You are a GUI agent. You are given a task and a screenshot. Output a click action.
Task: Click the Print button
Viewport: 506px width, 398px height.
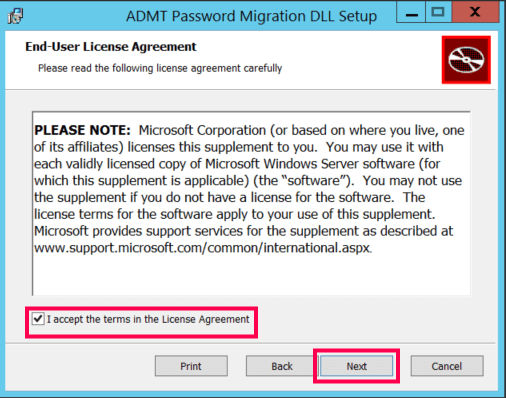tap(191, 366)
